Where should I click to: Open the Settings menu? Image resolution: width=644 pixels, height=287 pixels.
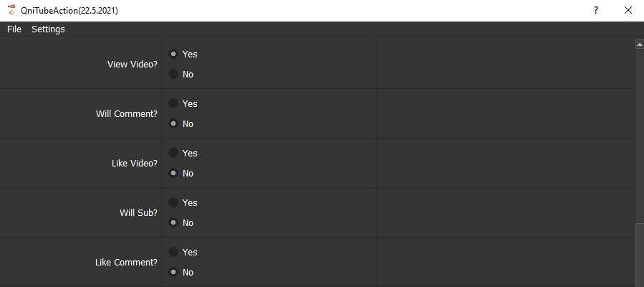coord(48,29)
